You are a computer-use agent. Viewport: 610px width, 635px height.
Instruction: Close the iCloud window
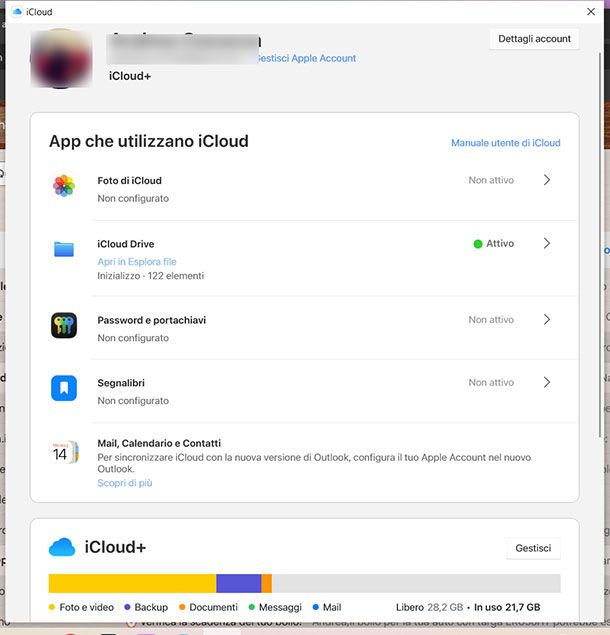click(591, 12)
